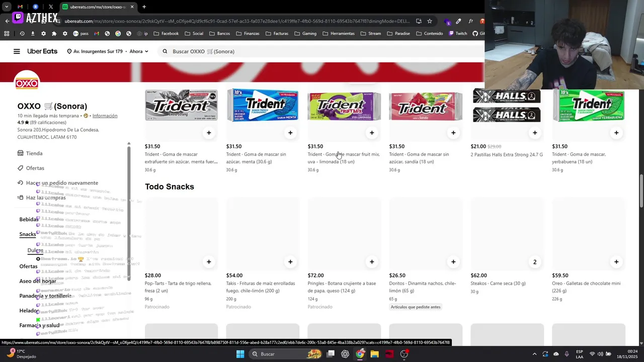Open the Stream bookmarks folder

coord(371,34)
